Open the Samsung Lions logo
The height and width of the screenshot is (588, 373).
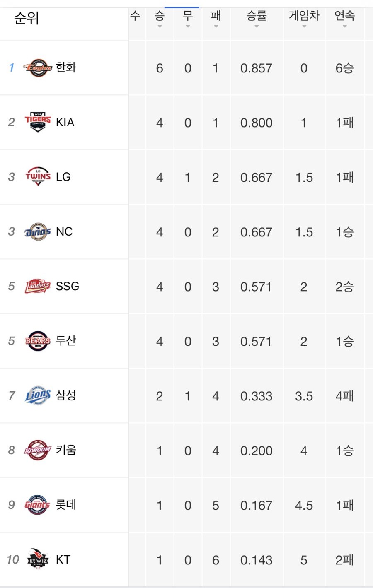coord(38,395)
